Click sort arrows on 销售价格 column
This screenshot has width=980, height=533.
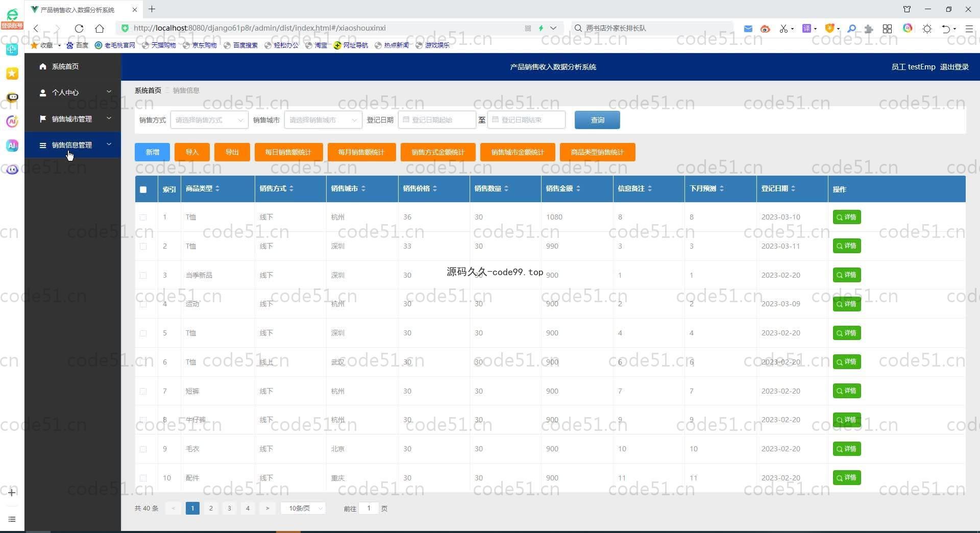pyautogui.click(x=435, y=188)
